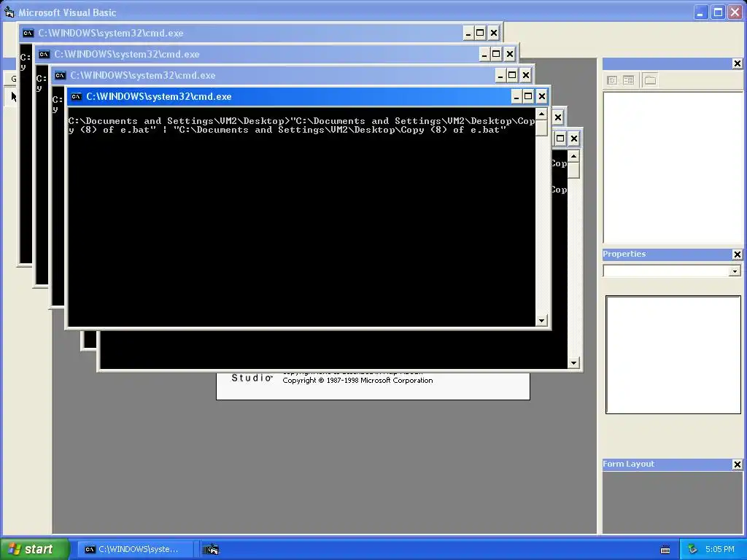
Task: Click the Form Layout panel title
Action: coord(628,464)
